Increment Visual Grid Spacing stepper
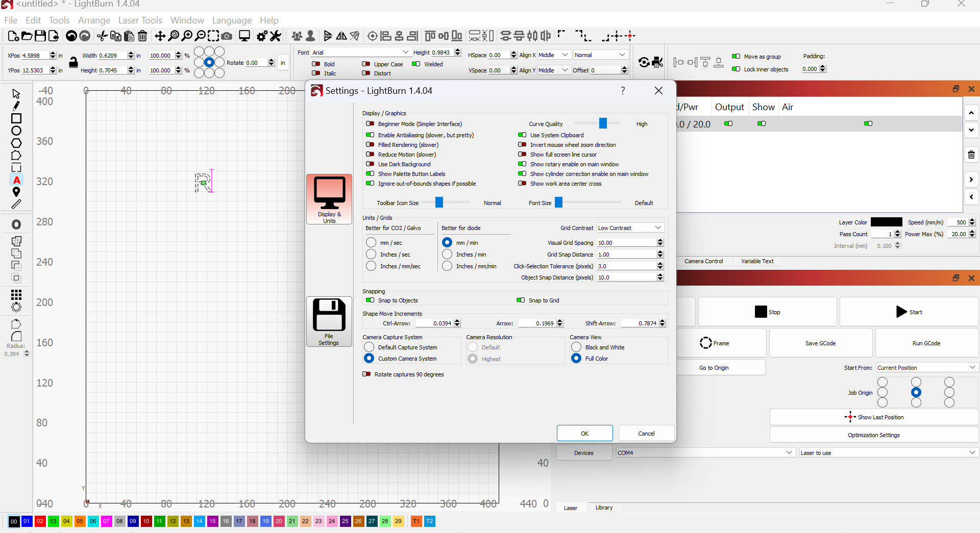Screen dimensions: 980x533 coord(660,240)
